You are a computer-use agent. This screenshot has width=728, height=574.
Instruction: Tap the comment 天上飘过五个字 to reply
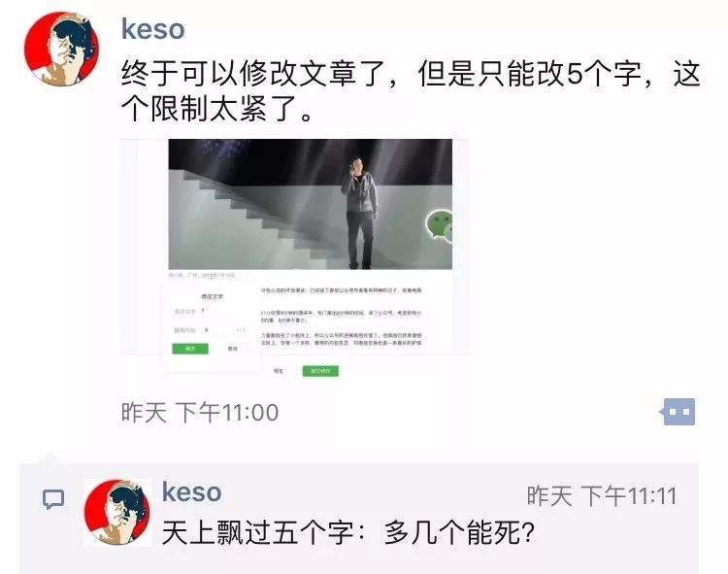click(348, 532)
